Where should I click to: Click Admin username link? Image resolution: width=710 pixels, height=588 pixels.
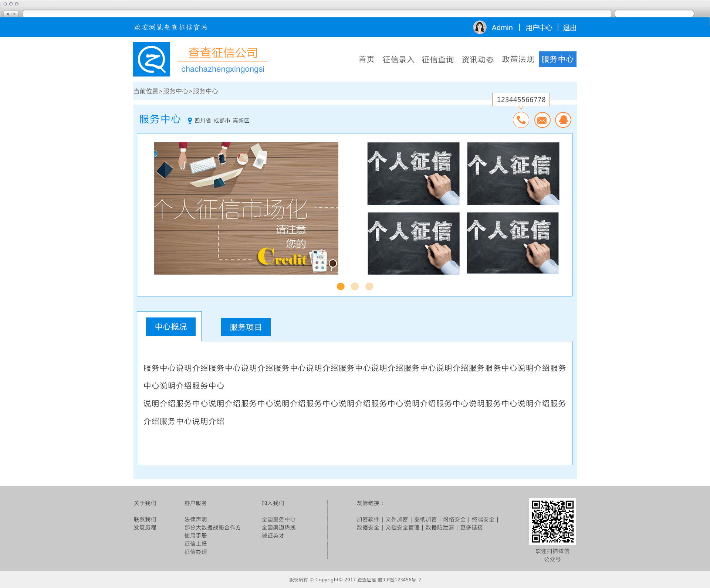pos(502,27)
